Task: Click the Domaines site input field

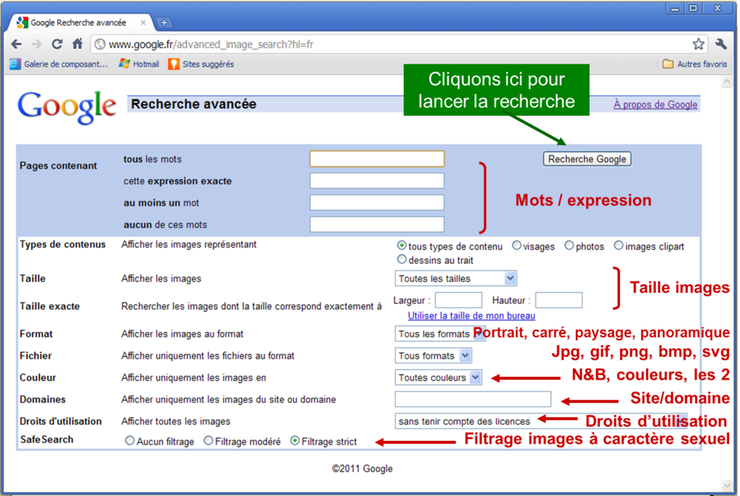Action: pyautogui.click(x=473, y=399)
